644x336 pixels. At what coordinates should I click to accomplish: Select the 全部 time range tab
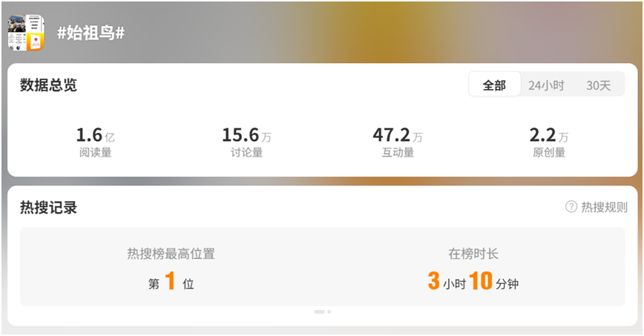point(494,85)
